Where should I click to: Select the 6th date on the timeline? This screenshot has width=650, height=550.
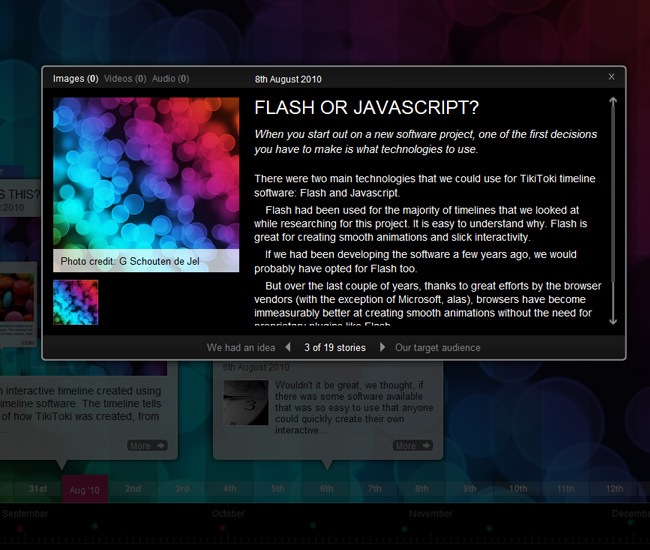[x=326, y=489]
